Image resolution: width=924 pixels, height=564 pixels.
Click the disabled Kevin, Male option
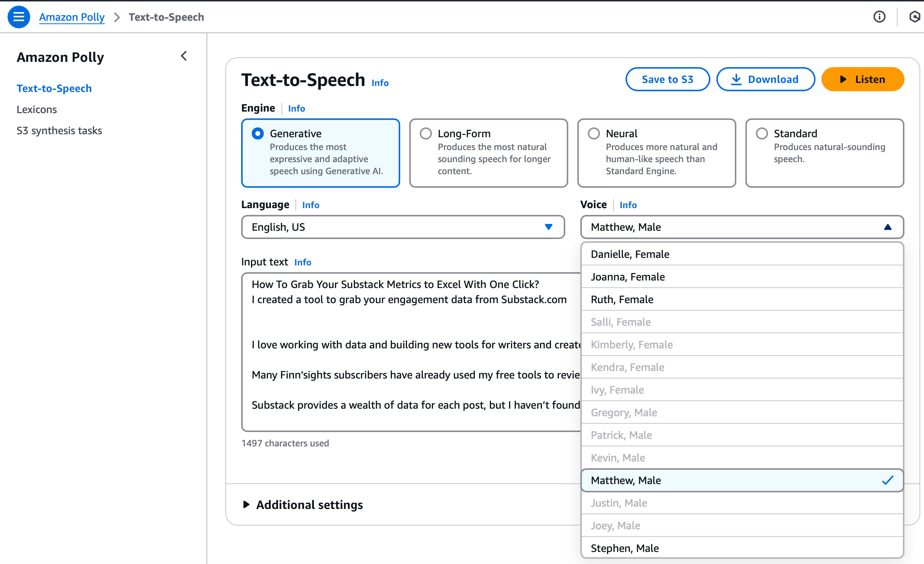[742, 458]
